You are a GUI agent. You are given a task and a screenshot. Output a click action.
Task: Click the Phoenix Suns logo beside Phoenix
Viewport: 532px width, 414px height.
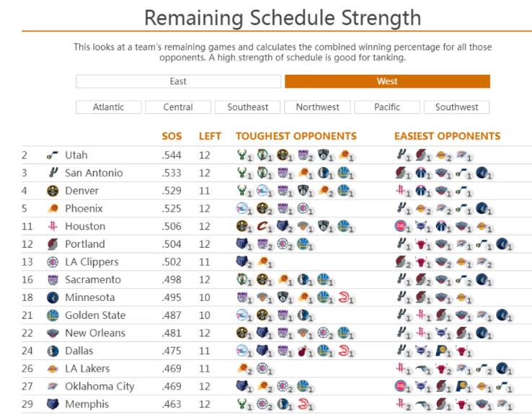[x=53, y=208]
